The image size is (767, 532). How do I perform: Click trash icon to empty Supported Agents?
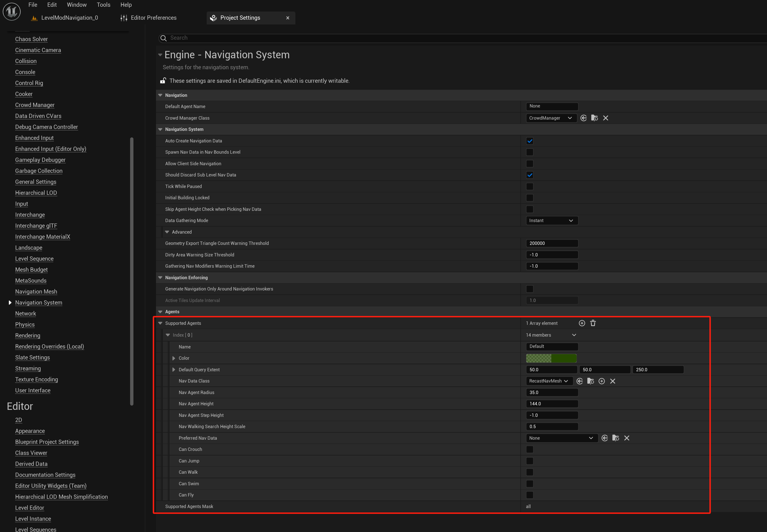(x=593, y=323)
